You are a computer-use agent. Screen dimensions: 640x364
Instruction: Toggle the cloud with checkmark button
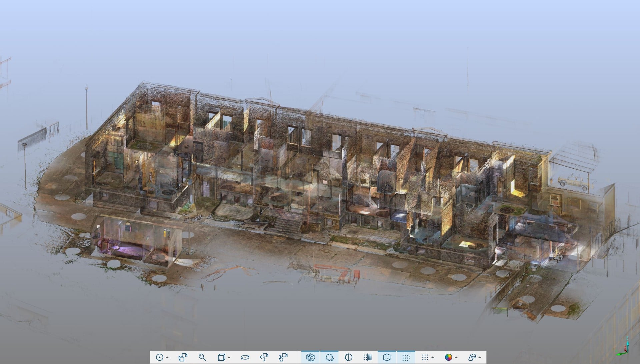[330, 357]
